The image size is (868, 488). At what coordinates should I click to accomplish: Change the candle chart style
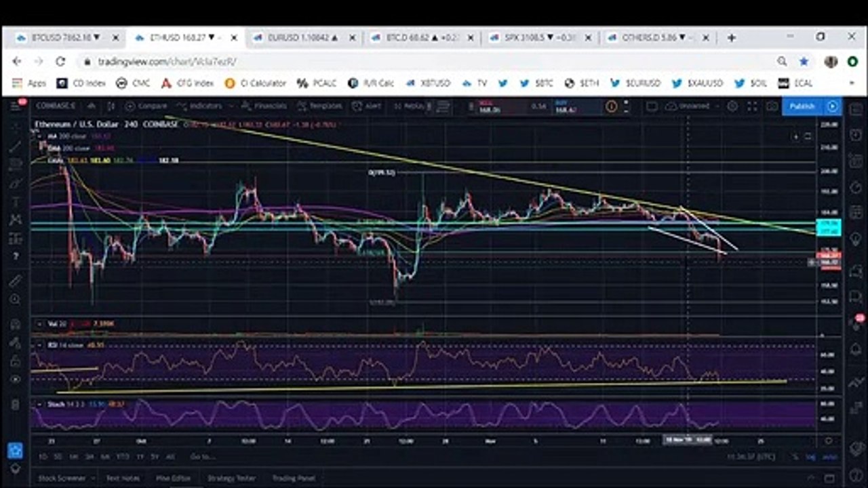(x=111, y=106)
